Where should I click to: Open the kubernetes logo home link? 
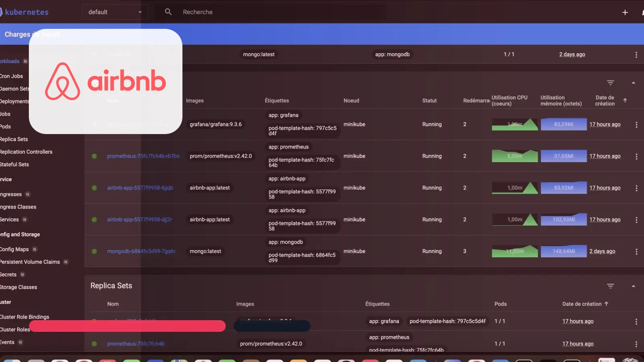click(24, 12)
